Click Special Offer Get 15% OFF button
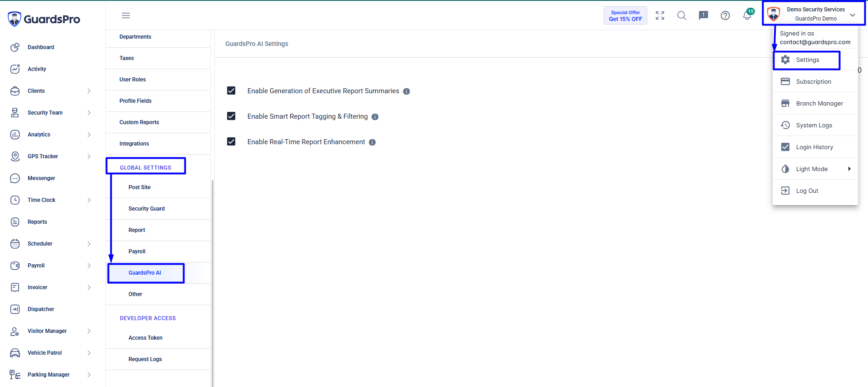 pos(625,16)
